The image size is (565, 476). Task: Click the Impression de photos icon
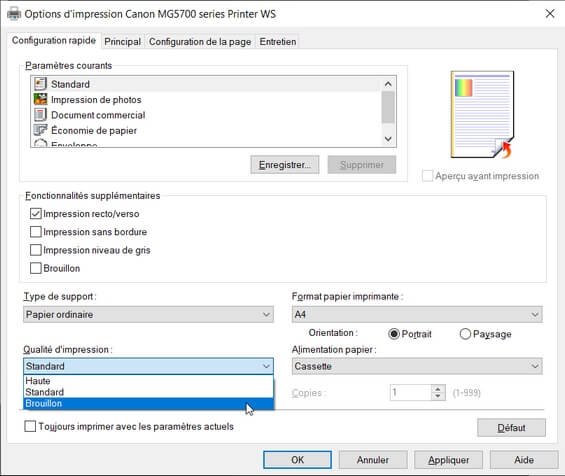point(40,99)
